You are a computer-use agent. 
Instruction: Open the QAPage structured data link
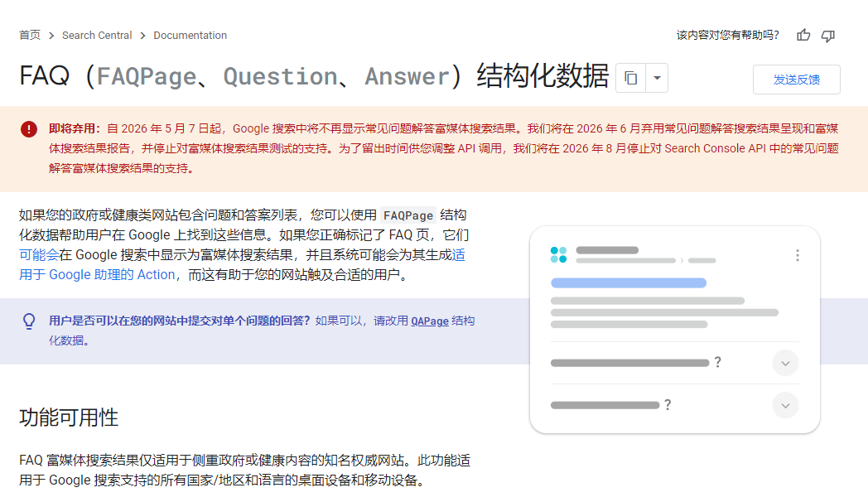pos(430,321)
